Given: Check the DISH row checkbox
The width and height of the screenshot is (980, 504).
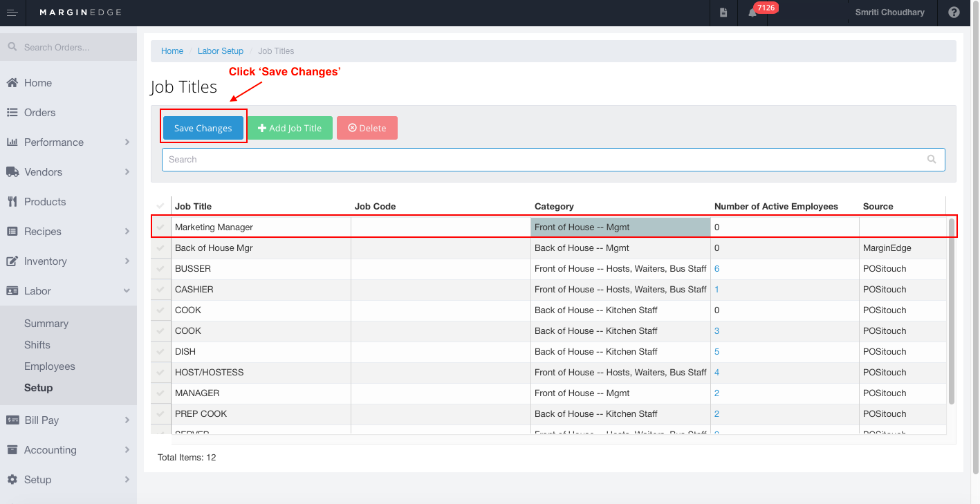Looking at the screenshot, I should (160, 351).
